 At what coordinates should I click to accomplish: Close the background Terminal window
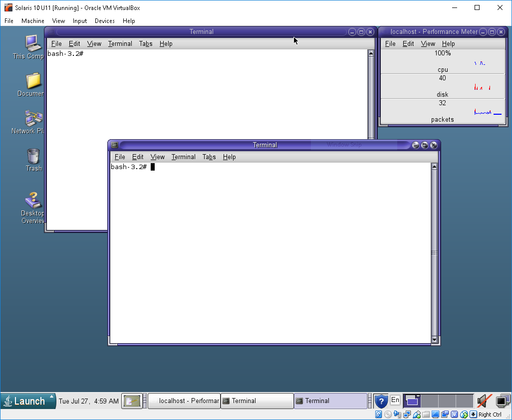(x=370, y=32)
